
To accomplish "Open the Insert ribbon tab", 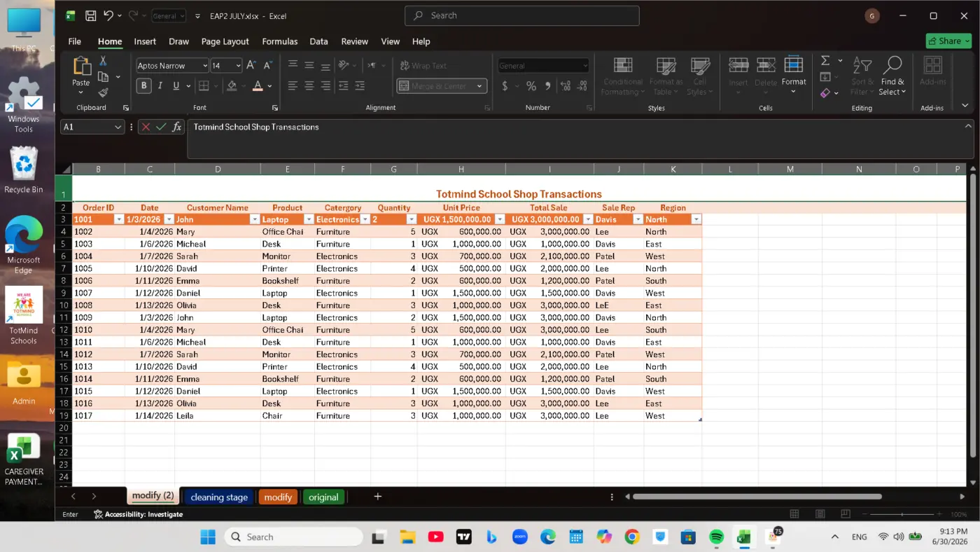I will 145,41.
